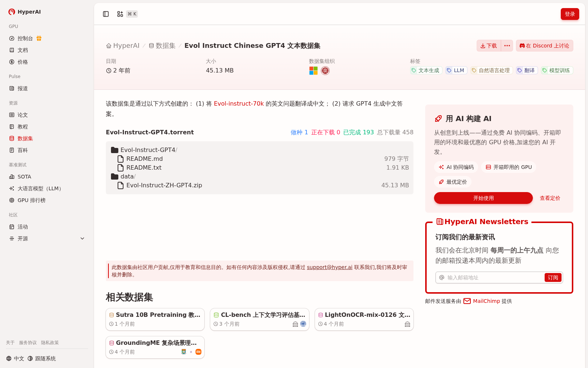The width and height of the screenshot is (588, 368).
Task: Click the 开始使用 button
Action: pos(483,198)
